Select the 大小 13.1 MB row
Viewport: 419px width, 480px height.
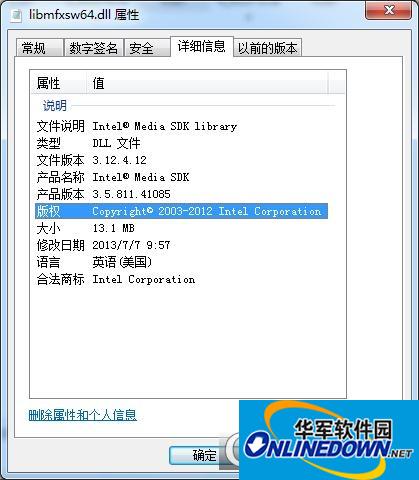click(x=181, y=228)
